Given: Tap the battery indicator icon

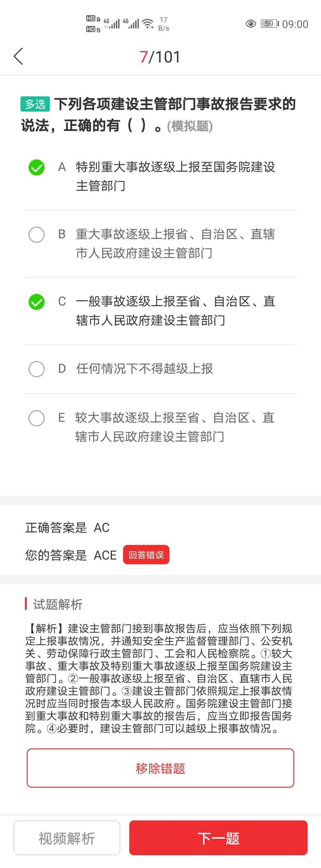Looking at the screenshot, I should coord(270,24).
